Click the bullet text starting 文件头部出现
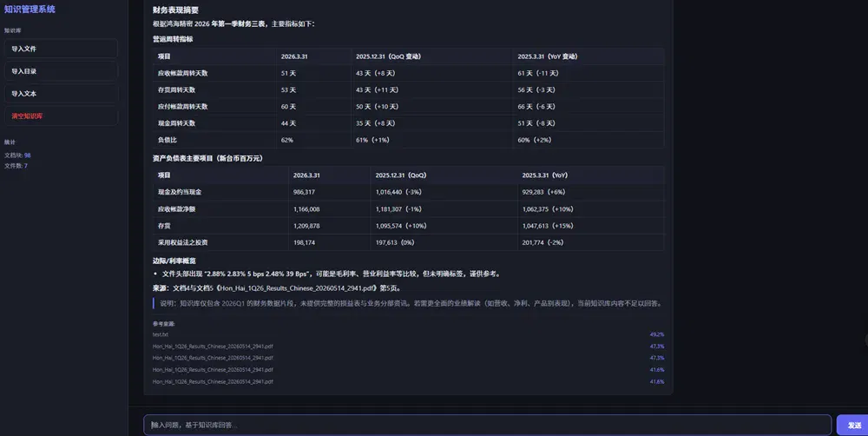This screenshot has width=868, height=436. (331, 274)
